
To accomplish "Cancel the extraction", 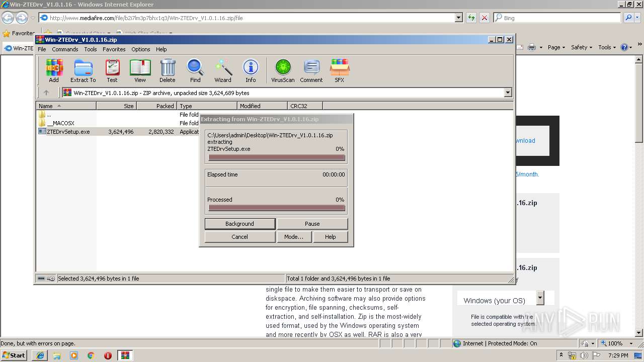I will pyautogui.click(x=240, y=237).
